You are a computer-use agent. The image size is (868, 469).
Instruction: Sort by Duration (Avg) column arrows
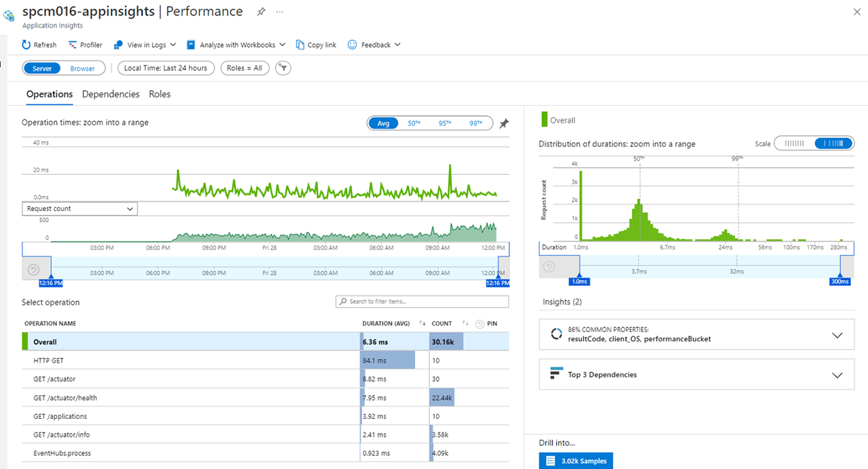(422, 323)
